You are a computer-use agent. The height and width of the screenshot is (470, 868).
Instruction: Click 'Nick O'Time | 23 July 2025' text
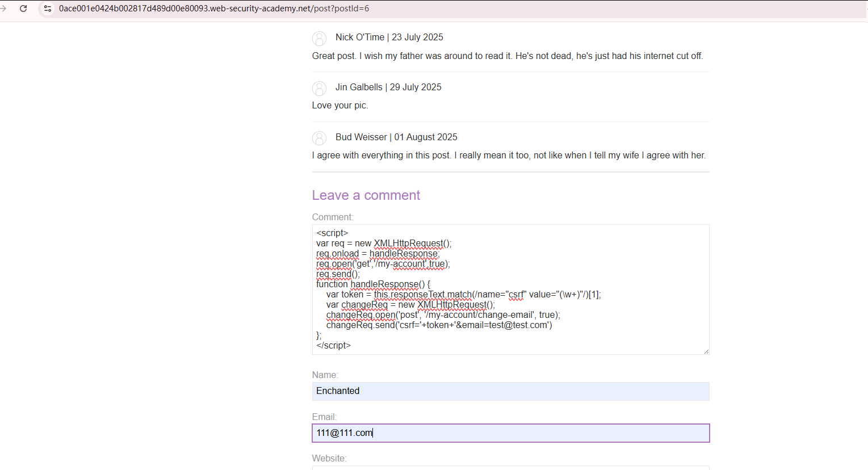[389, 37]
